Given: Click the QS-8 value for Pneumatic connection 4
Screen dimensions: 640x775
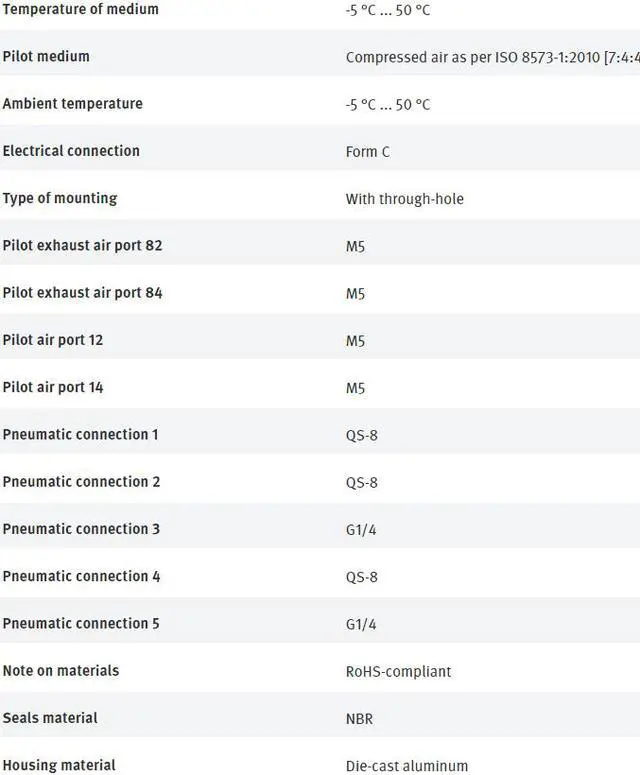Looking at the screenshot, I should [362, 577].
